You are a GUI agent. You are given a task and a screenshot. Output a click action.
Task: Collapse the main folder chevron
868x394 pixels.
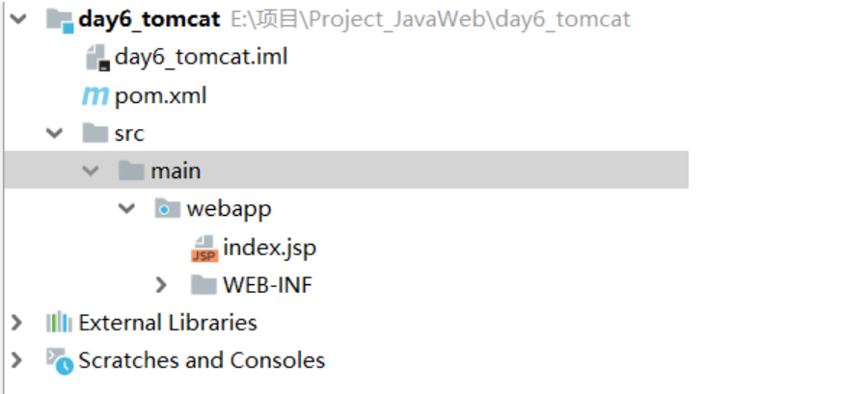(x=91, y=171)
